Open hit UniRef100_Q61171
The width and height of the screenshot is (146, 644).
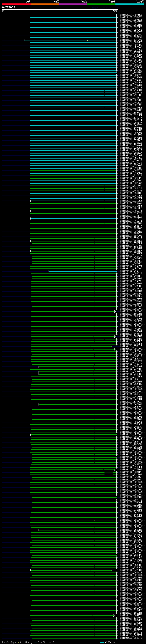(x=131, y=321)
